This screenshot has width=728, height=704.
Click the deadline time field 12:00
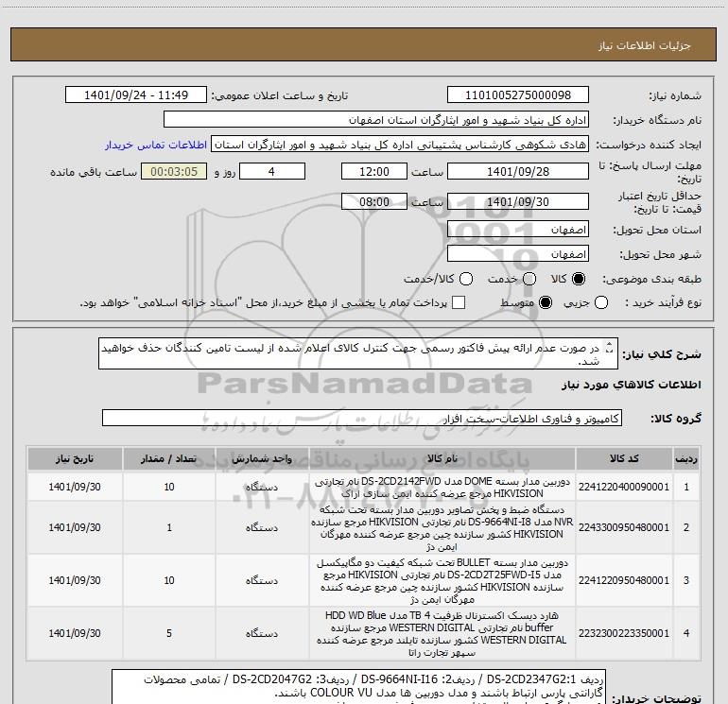pyautogui.click(x=374, y=171)
